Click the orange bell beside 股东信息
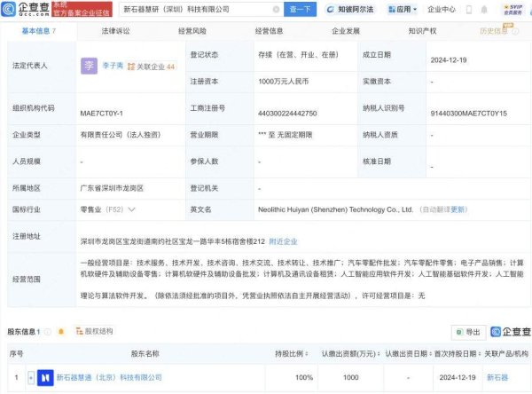This screenshot has width=532, height=394. click(61, 331)
